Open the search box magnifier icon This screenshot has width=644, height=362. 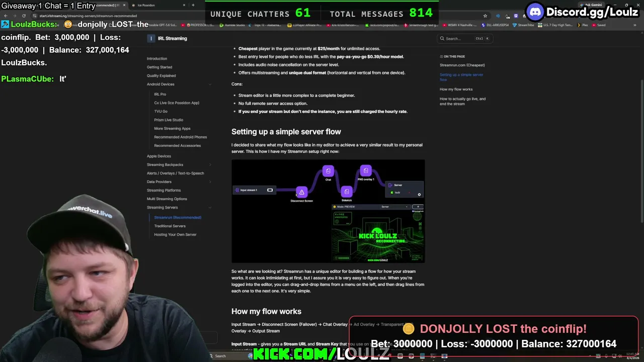tap(442, 38)
